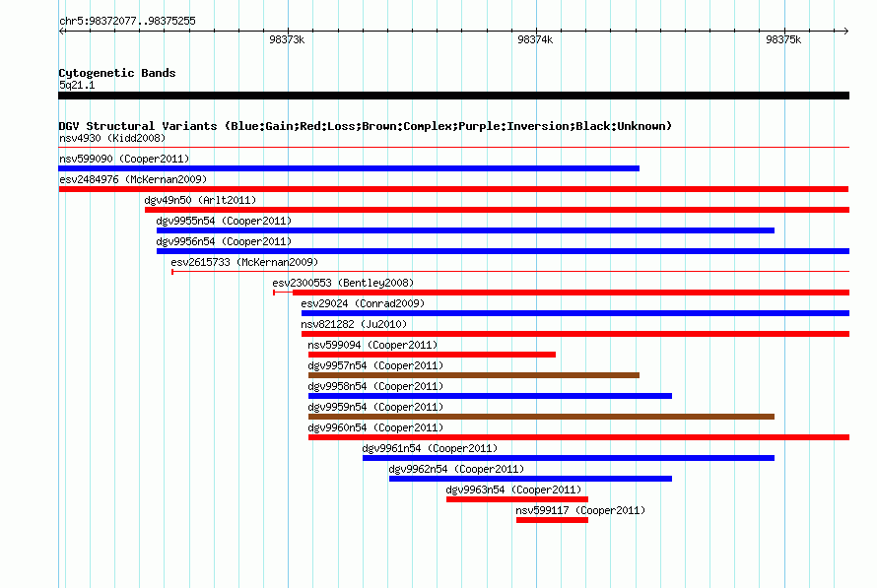The image size is (877, 588).
Task: Select the dgv9961n54 blue gain bar
Action: pyautogui.click(x=569, y=458)
